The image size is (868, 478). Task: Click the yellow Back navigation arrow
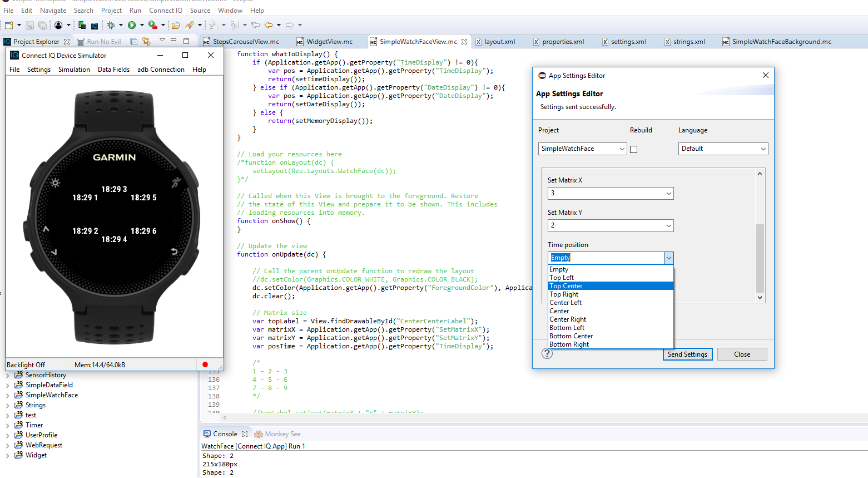(x=269, y=25)
